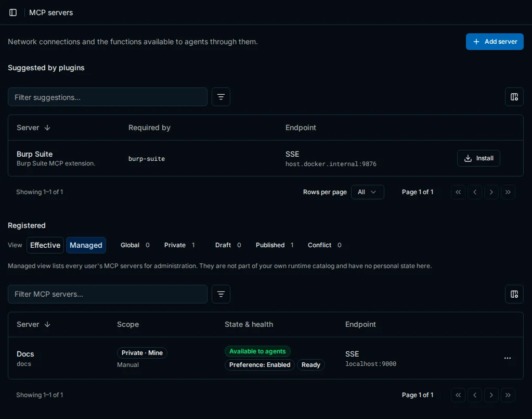532x419 pixels.
Task: Go to first page of registered servers
Action: [458, 395]
